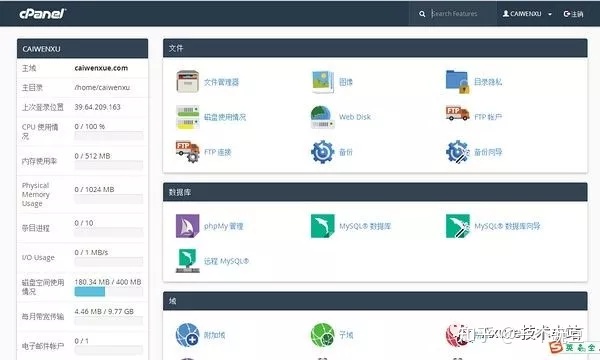Open the 备份 backup gear icon
This screenshot has width=600, height=360.
pos(323,152)
